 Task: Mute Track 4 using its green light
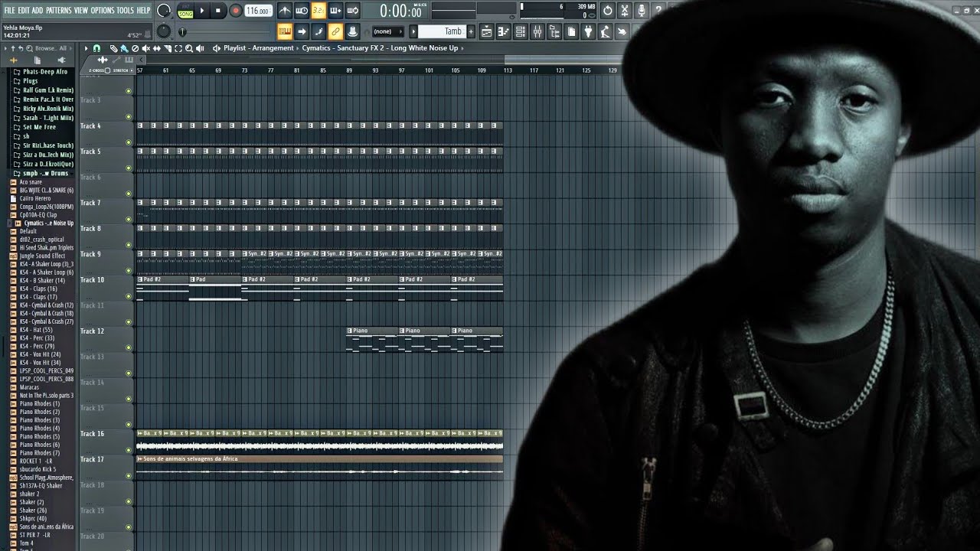[x=128, y=142]
